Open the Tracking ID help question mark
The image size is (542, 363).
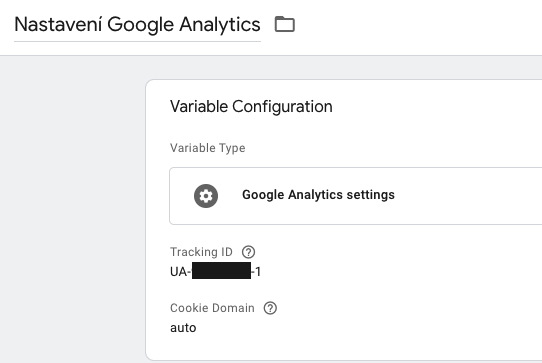(248, 252)
